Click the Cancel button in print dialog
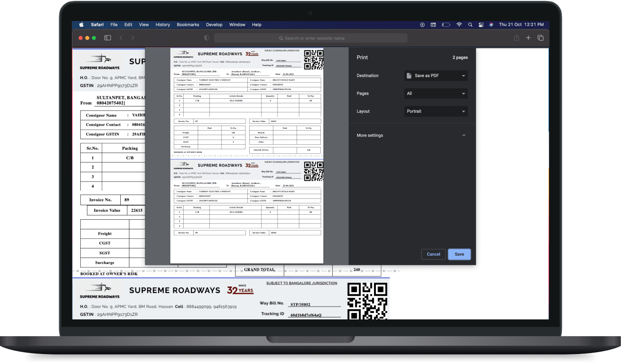Viewport: 621px width, 364px height. pyautogui.click(x=433, y=254)
